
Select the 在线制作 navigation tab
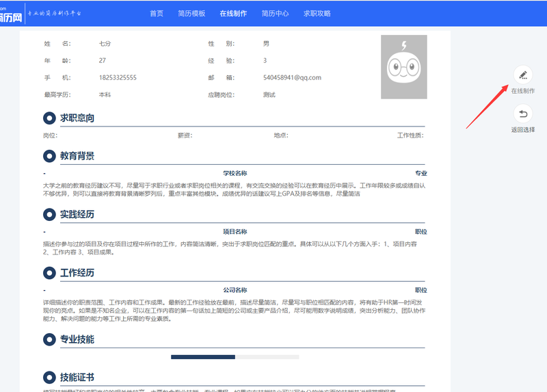(233, 14)
